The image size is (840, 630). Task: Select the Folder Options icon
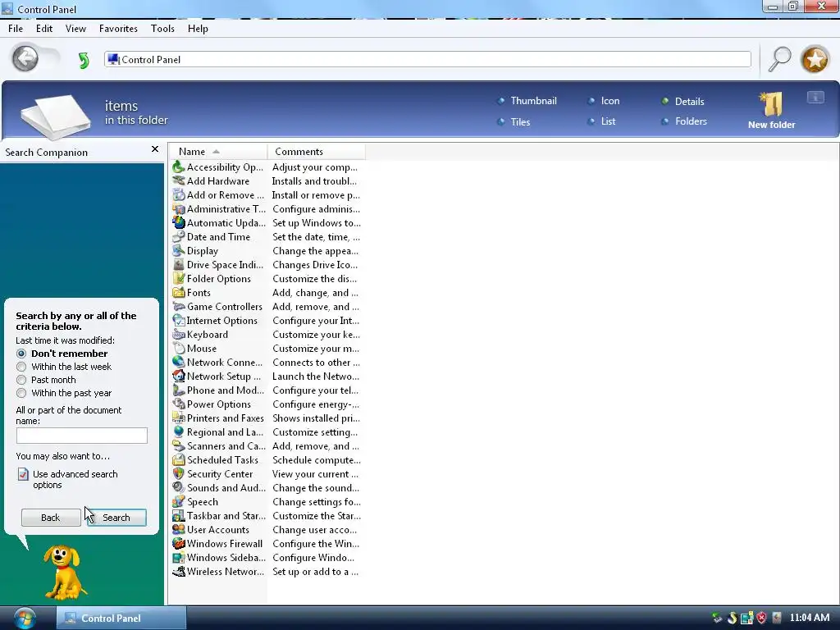pyautogui.click(x=178, y=279)
